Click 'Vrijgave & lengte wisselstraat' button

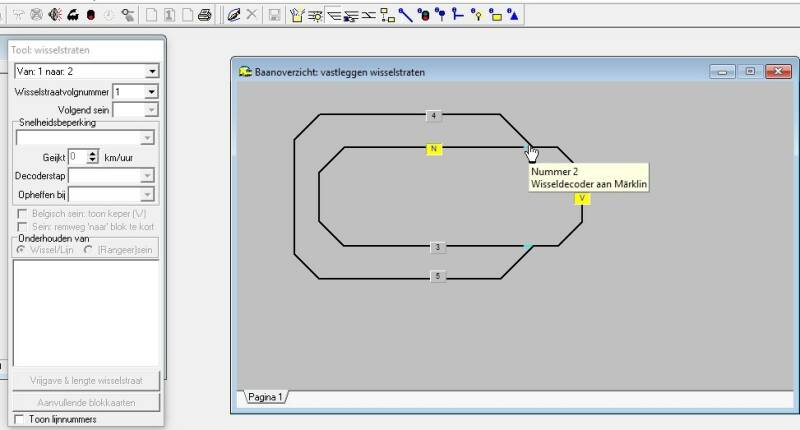tap(86, 381)
